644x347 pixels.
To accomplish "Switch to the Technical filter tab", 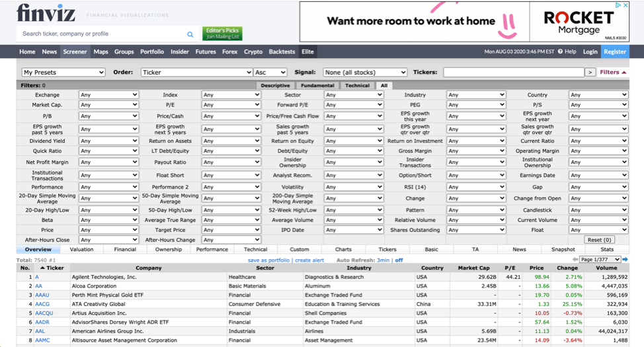I will [x=357, y=85].
